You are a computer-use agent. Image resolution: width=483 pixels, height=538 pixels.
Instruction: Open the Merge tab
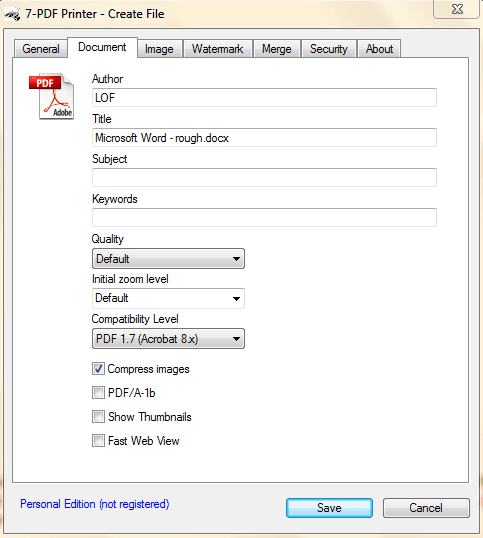click(276, 49)
